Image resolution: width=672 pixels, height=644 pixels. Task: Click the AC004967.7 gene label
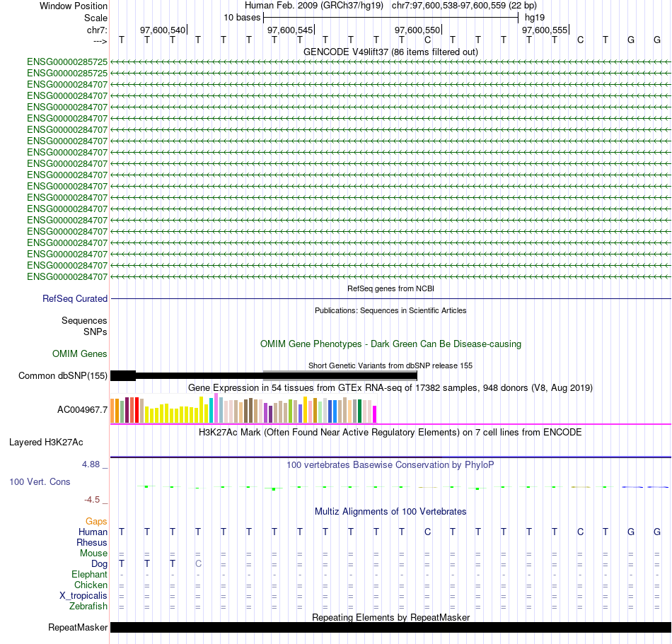[82, 410]
